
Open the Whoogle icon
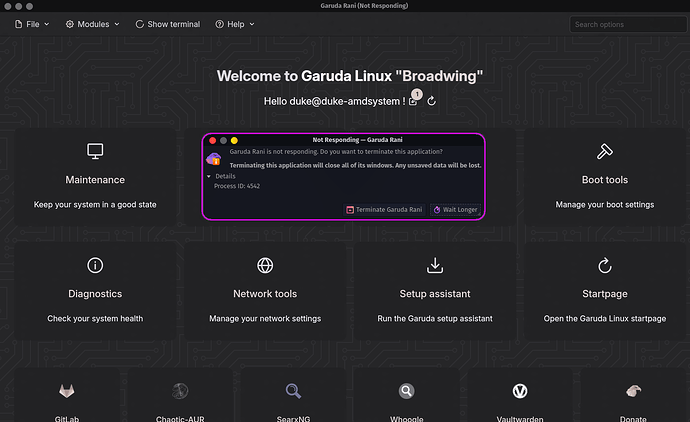pyautogui.click(x=407, y=391)
